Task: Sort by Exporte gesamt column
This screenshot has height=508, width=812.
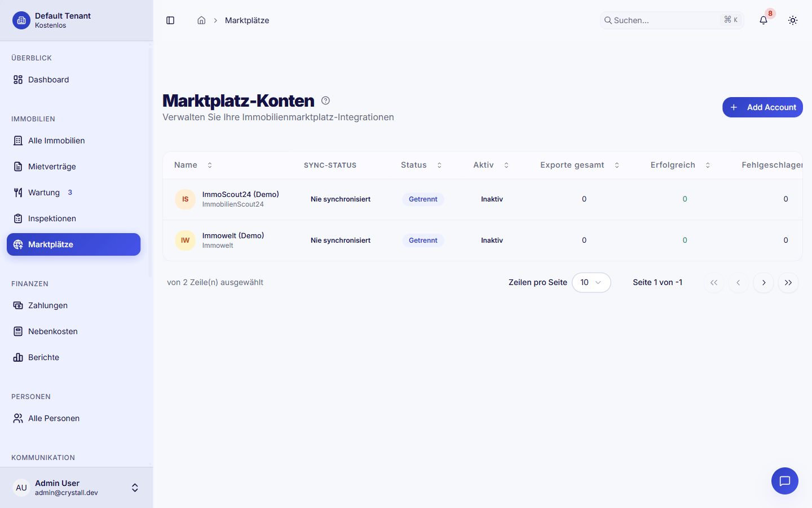Action: click(x=580, y=165)
